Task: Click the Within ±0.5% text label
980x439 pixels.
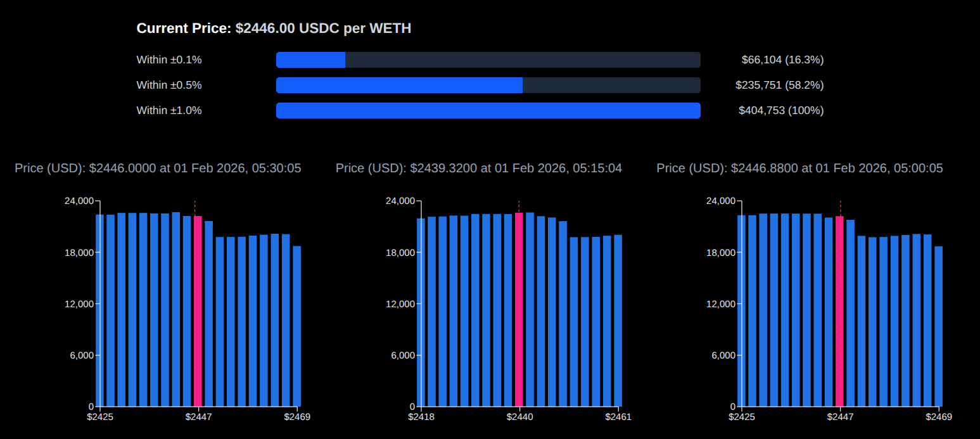Action: [169, 86]
